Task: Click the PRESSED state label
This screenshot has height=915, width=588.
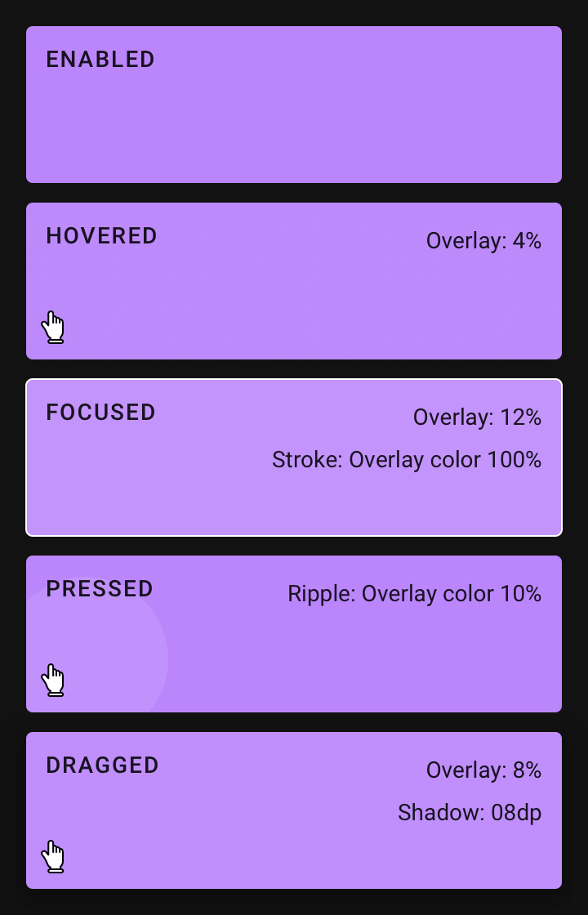Action: point(99,588)
